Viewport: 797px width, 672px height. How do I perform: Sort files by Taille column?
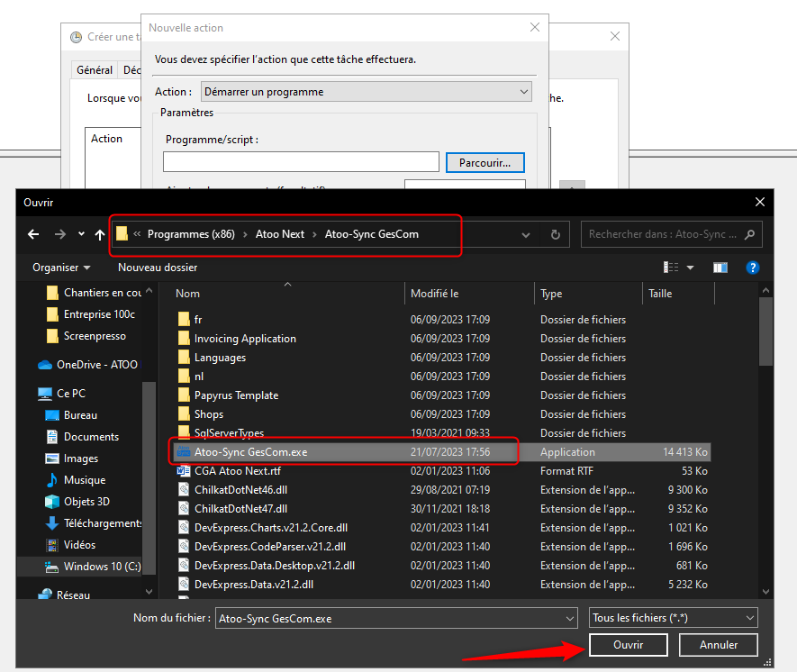[x=660, y=294]
